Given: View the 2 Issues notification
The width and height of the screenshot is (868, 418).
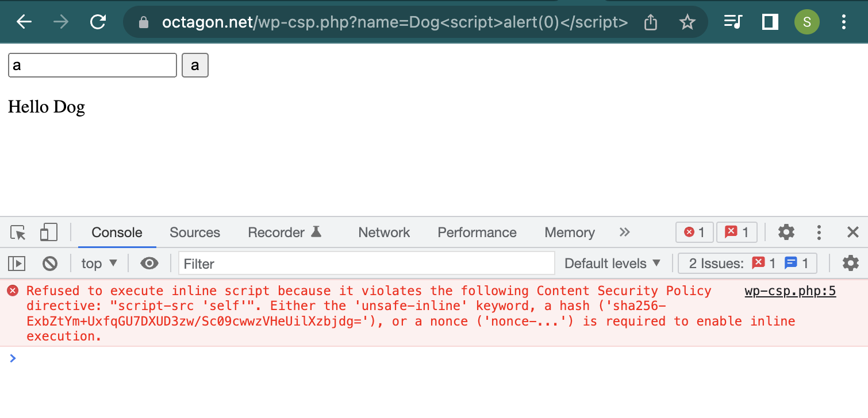Looking at the screenshot, I should (746, 263).
